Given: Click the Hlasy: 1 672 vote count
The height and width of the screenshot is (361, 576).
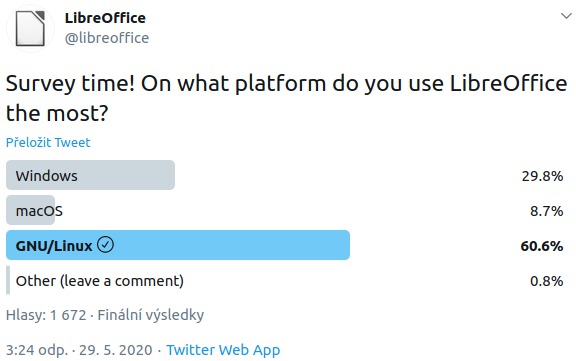Looking at the screenshot, I should click(x=46, y=315).
